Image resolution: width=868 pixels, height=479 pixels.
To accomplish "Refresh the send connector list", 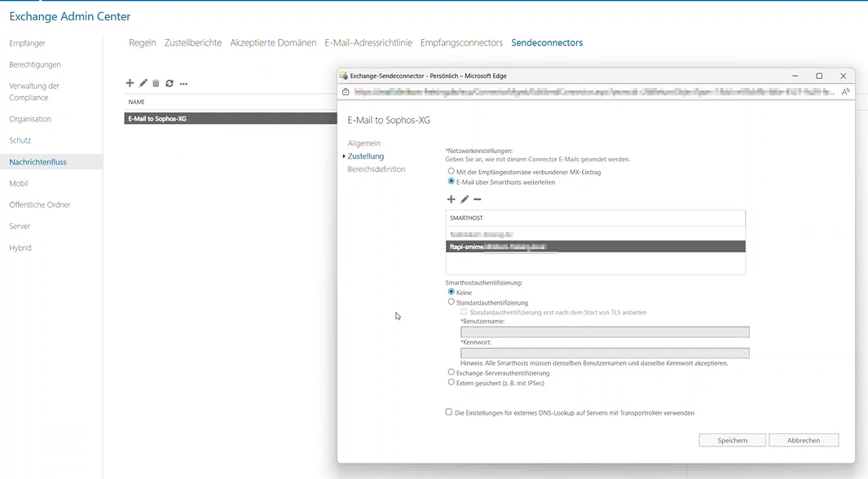I will [170, 83].
